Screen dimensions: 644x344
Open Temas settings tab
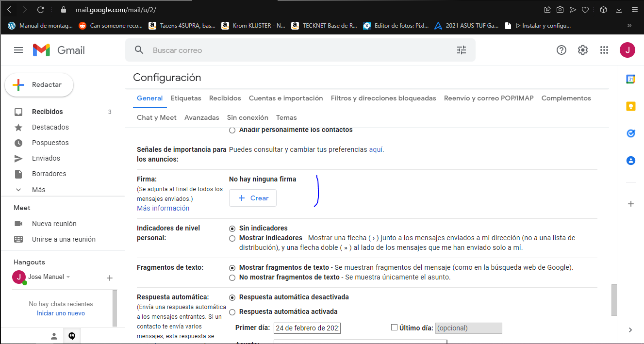point(286,117)
